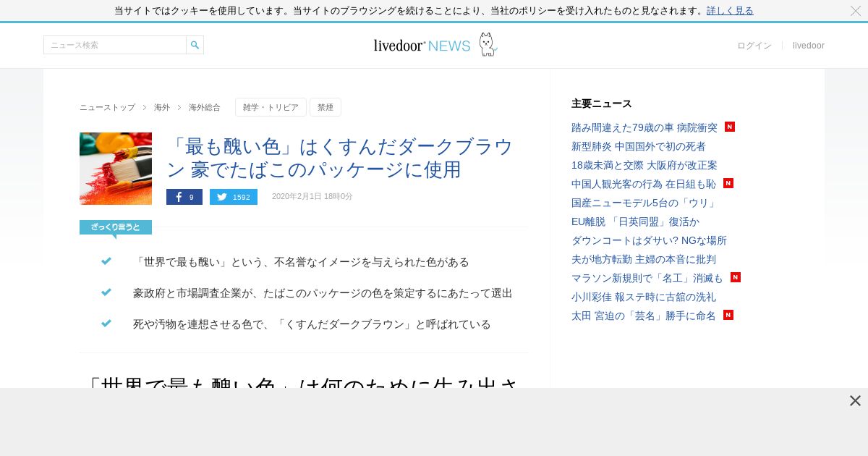The height and width of the screenshot is (456, 868).
Task: Open 踏み間違えた79歳の車 病院衝突
Action: 644,127
